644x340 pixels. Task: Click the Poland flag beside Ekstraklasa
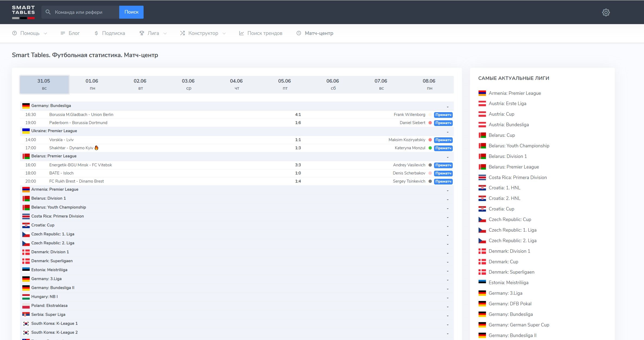26,306
